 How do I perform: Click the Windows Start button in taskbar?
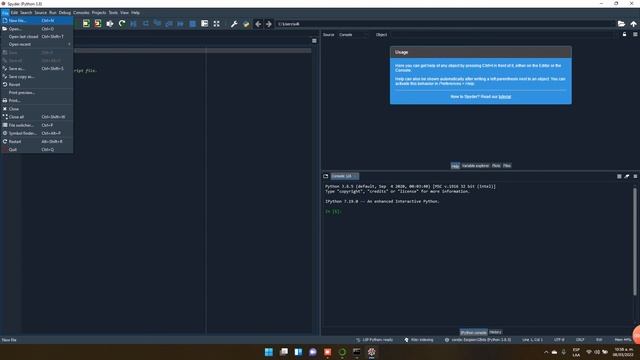click(x=269, y=352)
